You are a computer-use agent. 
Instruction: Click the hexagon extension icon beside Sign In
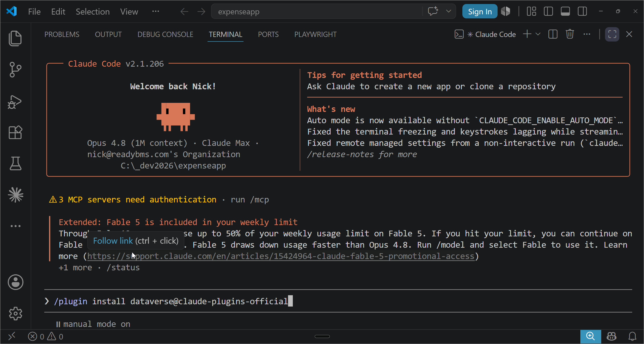[x=506, y=11]
